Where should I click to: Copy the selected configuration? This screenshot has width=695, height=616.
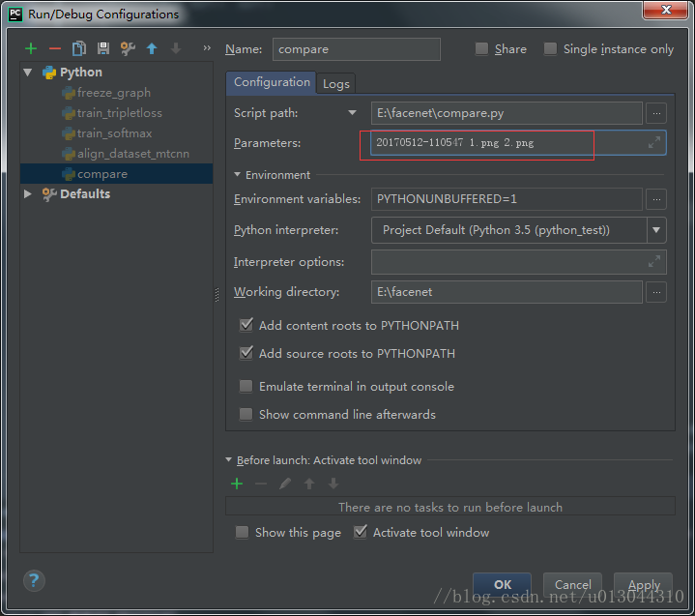(x=79, y=48)
